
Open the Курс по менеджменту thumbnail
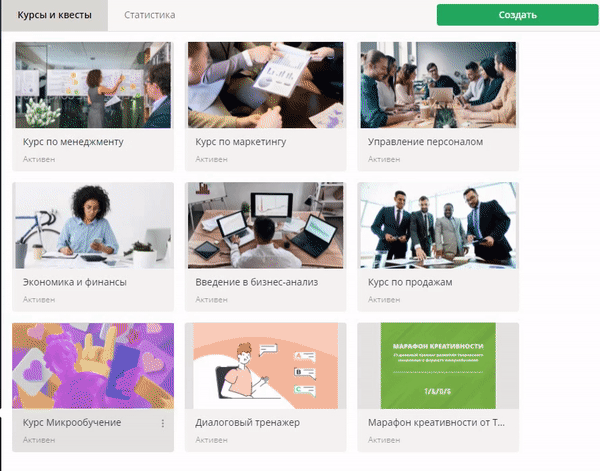tap(93, 85)
